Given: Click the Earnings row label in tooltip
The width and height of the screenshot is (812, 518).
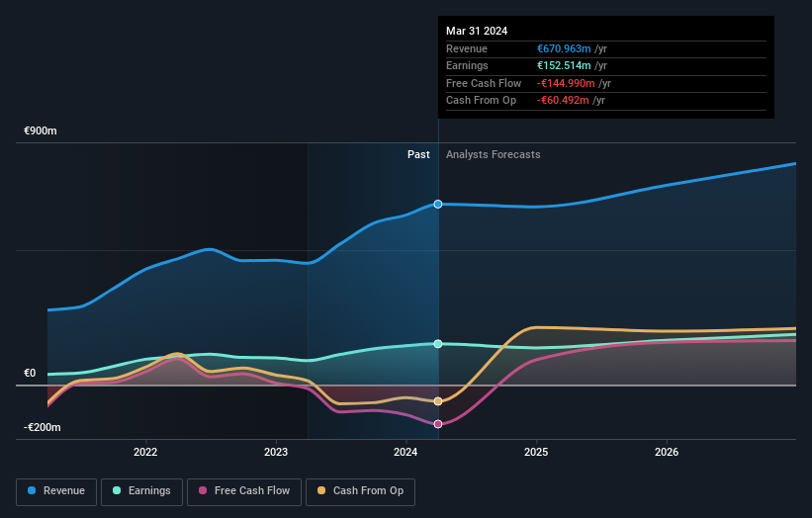Looking at the screenshot, I should (x=467, y=65).
